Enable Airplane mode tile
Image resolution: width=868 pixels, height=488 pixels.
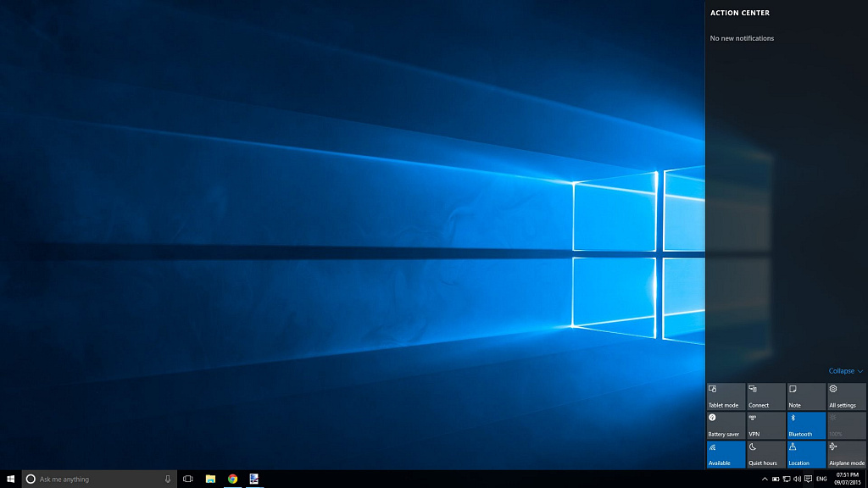click(x=847, y=454)
